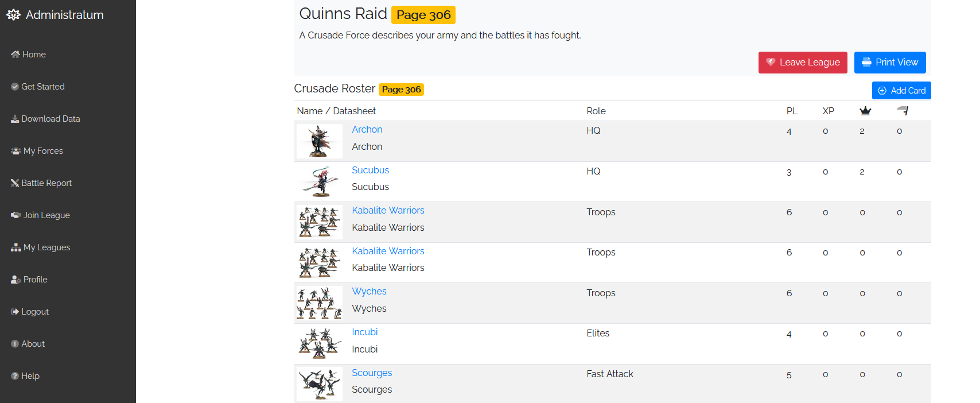Click the Scourges unit thumbnail image

(319, 384)
